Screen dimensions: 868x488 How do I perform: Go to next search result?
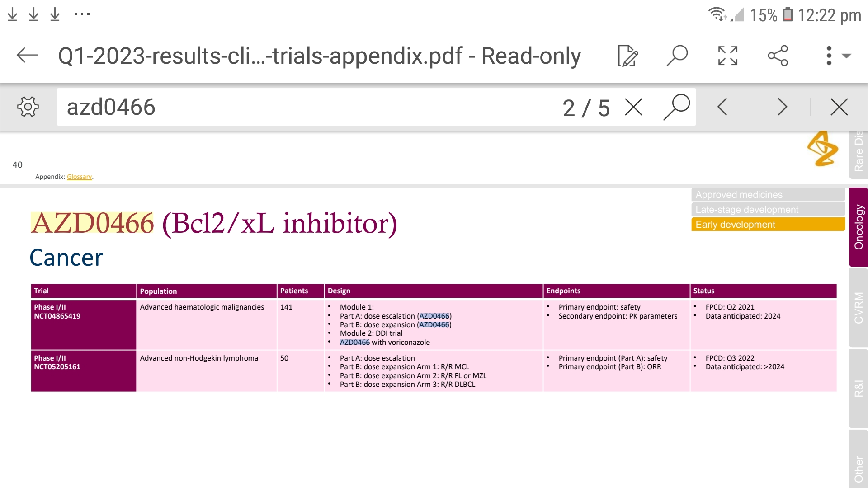click(783, 107)
